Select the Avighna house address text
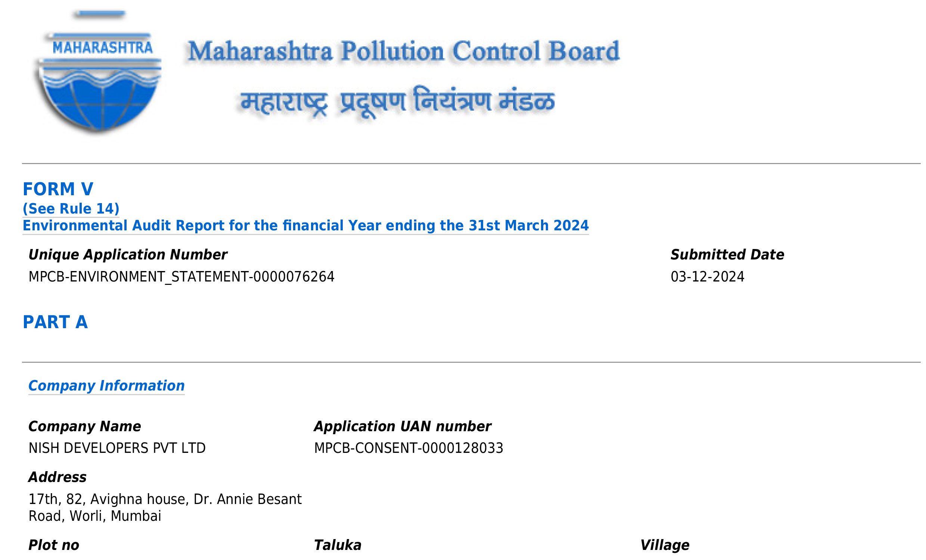 165,508
